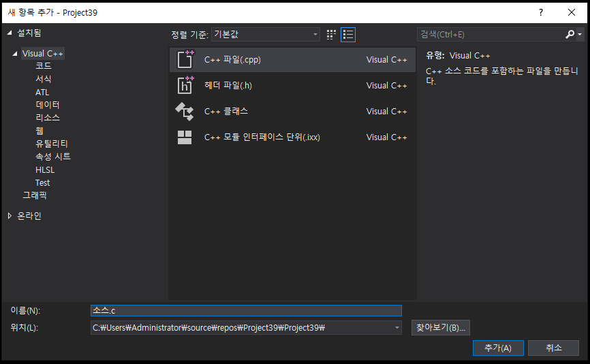Click the 설치됨 tree label
This screenshot has height=364, width=590.
pos(29,33)
